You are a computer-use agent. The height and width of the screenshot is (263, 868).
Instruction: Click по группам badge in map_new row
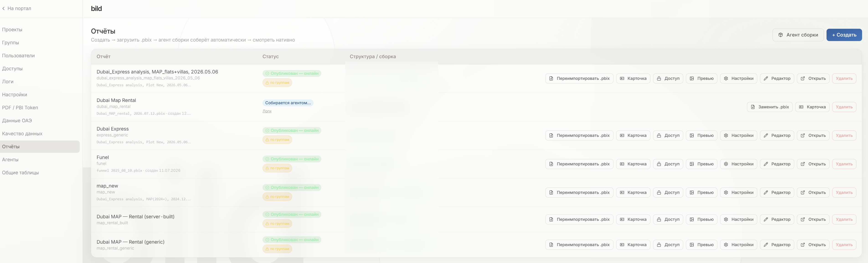pos(277,197)
